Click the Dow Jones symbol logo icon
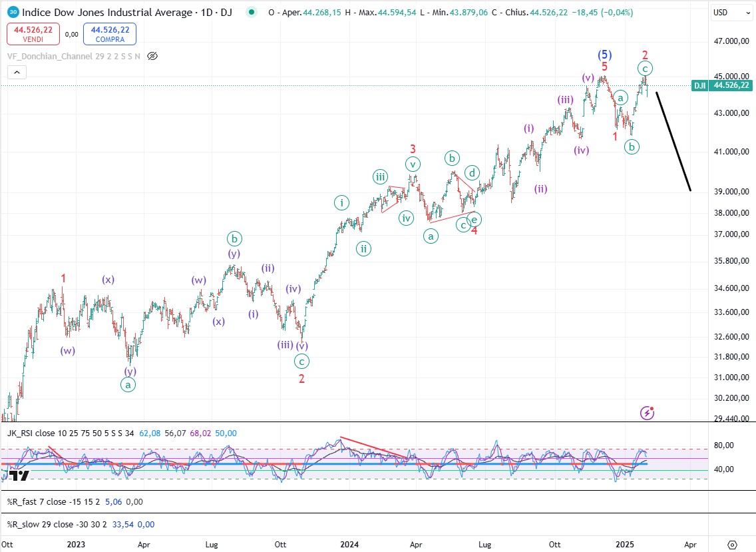Image resolution: width=756 pixels, height=552 pixels. 13,13
